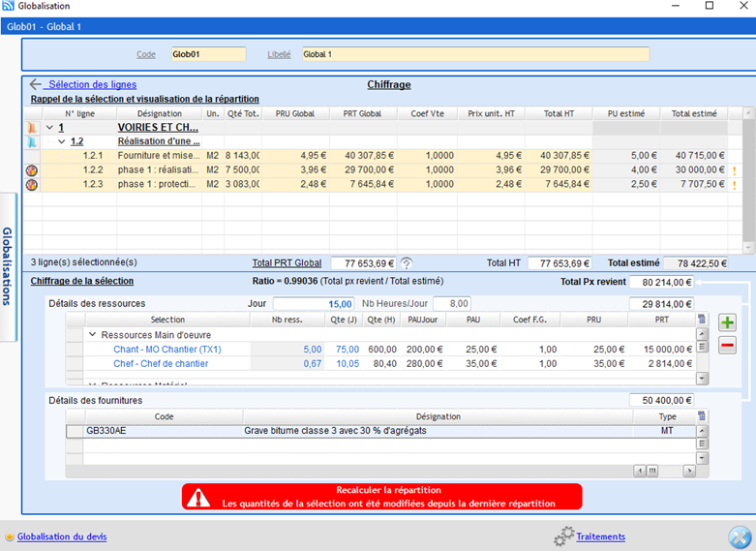This screenshot has width=756, height=551.
Task: Click the round blue close button at bottom right
Action: tap(740, 537)
